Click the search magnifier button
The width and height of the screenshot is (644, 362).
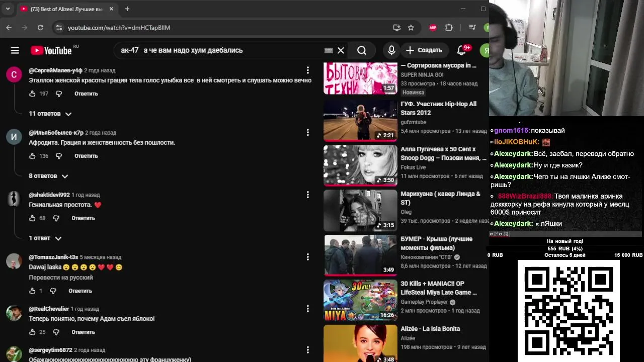click(362, 50)
